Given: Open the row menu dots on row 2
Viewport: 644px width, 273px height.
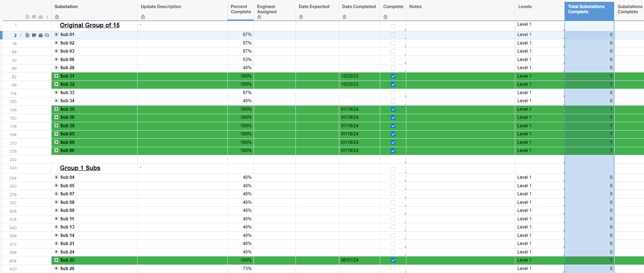Looking at the screenshot, I should point(21,35).
